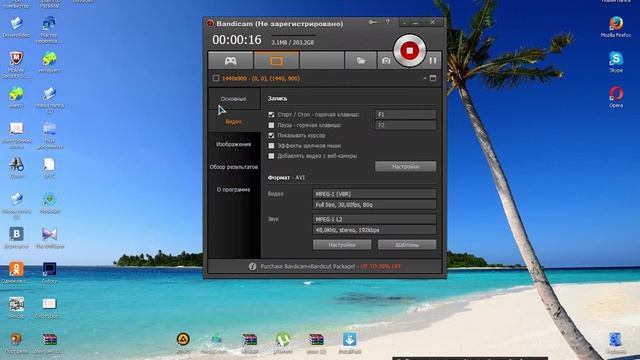Click the F2 pause hotkey field
The width and height of the screenshot is (640, 360).
[x=405, y=125]
